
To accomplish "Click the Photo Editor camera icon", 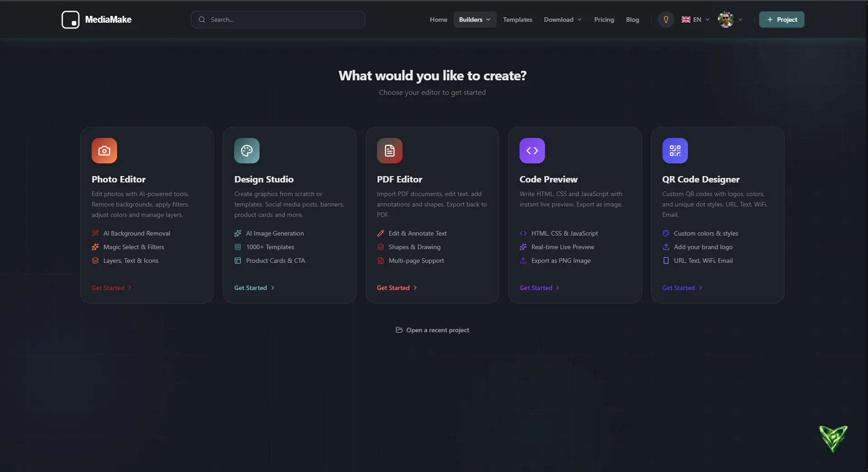I will point(104,151).
